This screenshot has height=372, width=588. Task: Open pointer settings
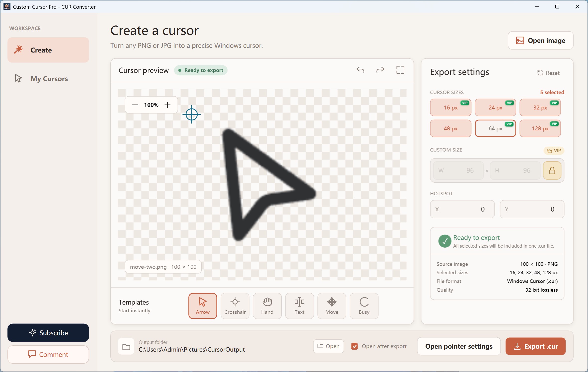point(459,346)
